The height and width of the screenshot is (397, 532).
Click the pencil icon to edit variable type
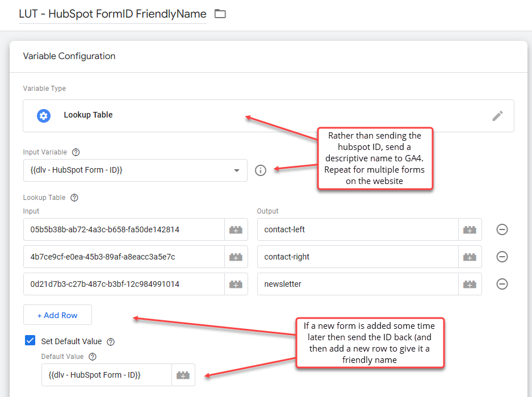(x=497, y=116)
